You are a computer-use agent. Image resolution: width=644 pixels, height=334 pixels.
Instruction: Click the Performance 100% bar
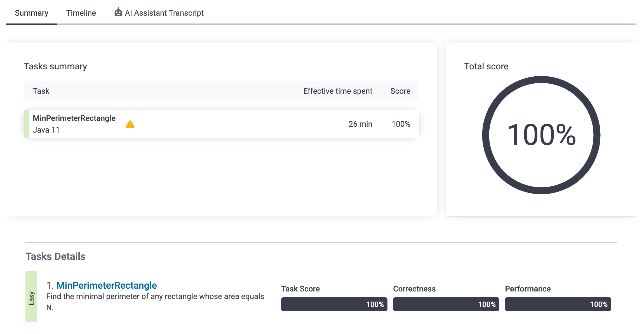pyautogui.click(x=558, y=304)
